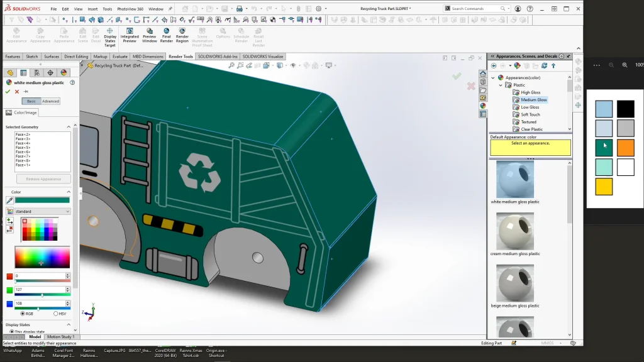Pick a color with the eyedropper icon
Viewport: 644px width, 362px height.
(9, 200)
